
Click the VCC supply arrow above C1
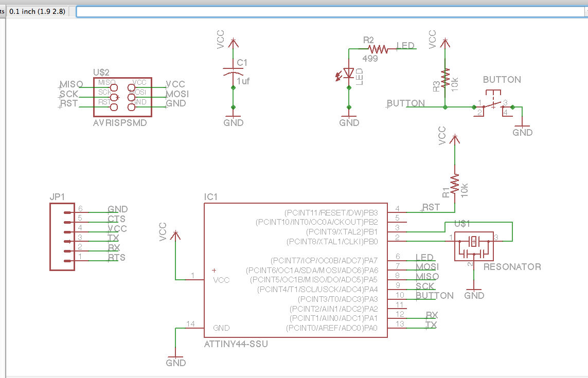(233, 43)
